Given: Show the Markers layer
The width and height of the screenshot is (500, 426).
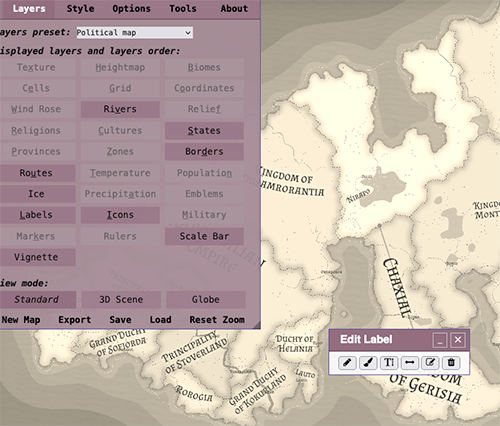Looking at the screenshot, I should click(36, 236).
